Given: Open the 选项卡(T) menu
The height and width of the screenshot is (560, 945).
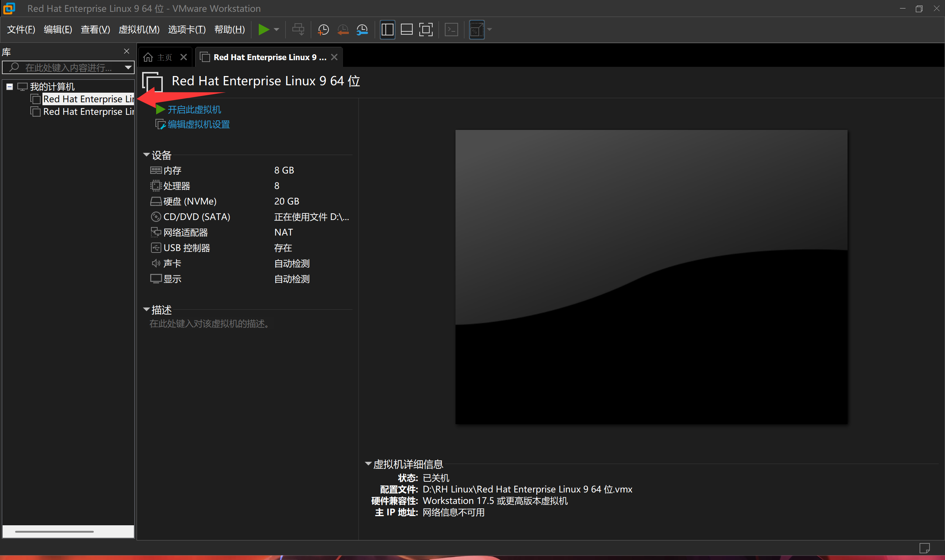Looking at the screenshot, I should coord(187,30).
